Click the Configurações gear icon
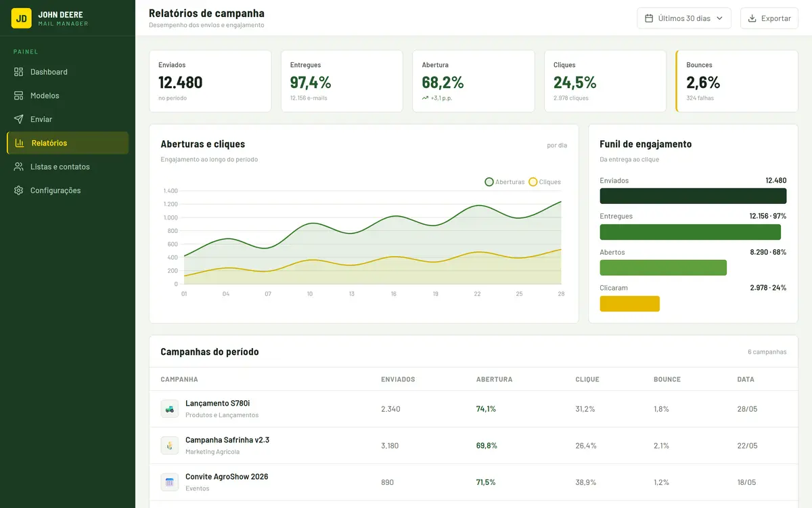The image size is (812, 508). [19, 190]
